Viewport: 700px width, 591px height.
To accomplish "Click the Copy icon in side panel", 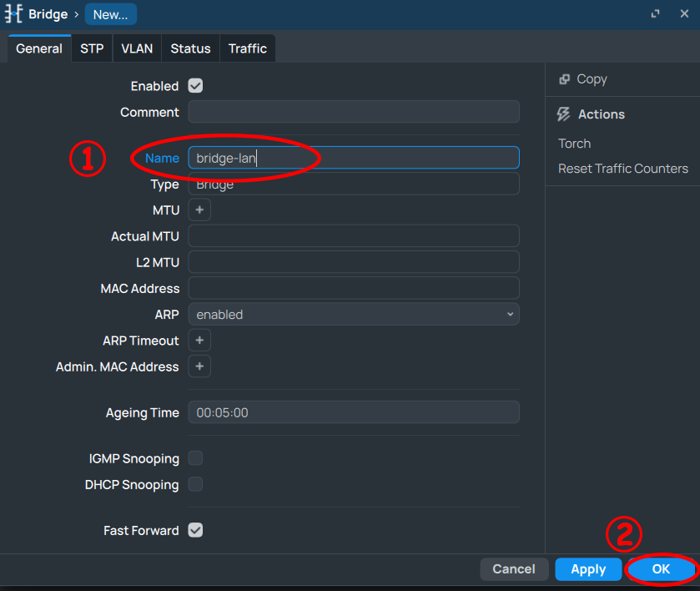I will pyautogui.click(x=564, y=79).
